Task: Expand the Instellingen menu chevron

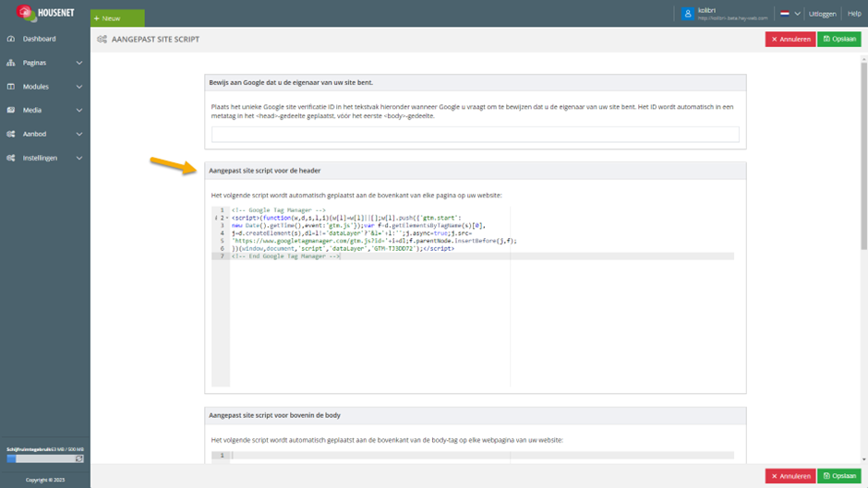Action: [x=79, y=158]
